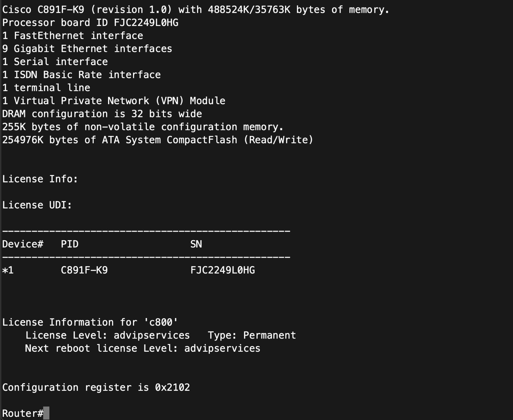The height and width of the screenshot is (420, 513).
Task: Click the ISDN Basic Rate interface line
Action: [81, 75]
